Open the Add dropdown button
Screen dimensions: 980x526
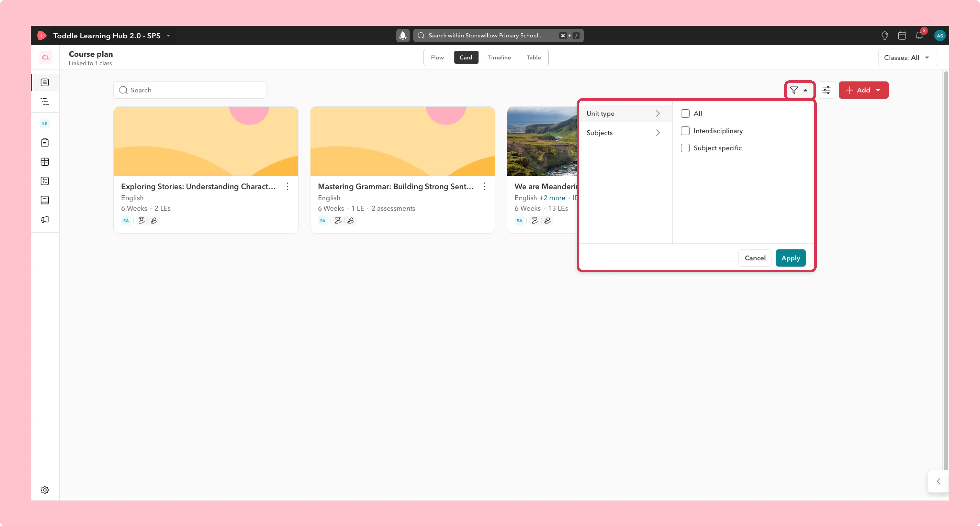pyautogui.click(x=864, y=90)
